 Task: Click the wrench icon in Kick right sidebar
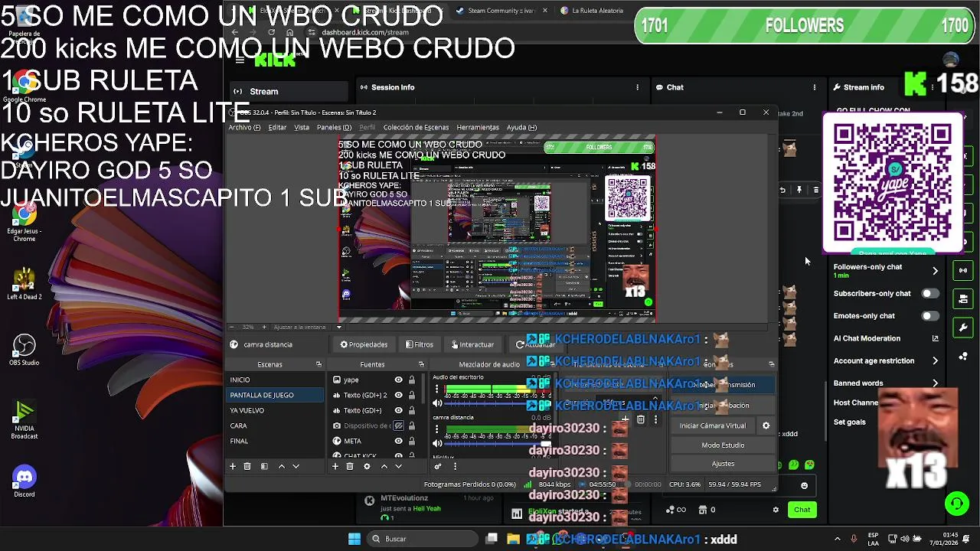(x=963, y=328)
